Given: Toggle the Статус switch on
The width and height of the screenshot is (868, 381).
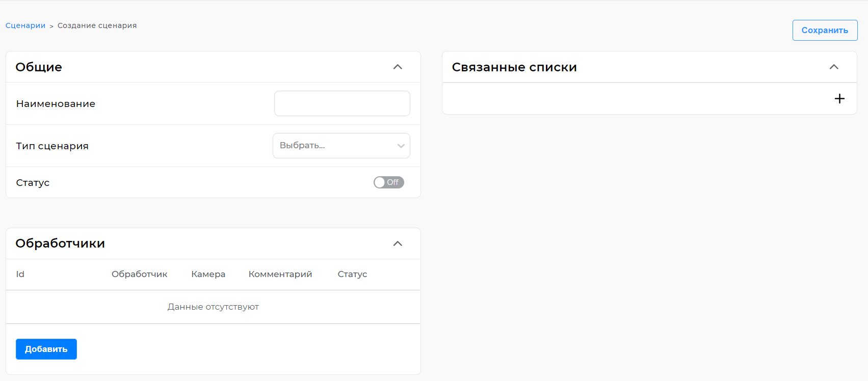Looking at the screenshot, I should pos(389,182).
